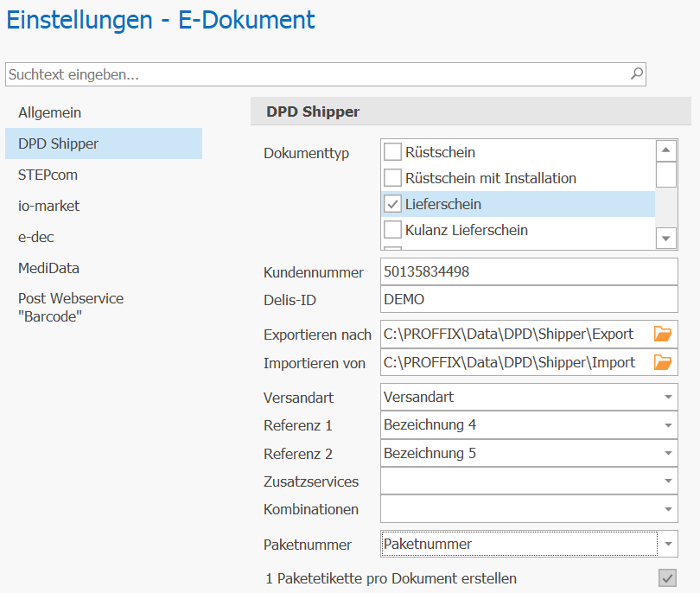Select DPD Shipper settings category
Screen dimensions: 700x593
[104, 143]
